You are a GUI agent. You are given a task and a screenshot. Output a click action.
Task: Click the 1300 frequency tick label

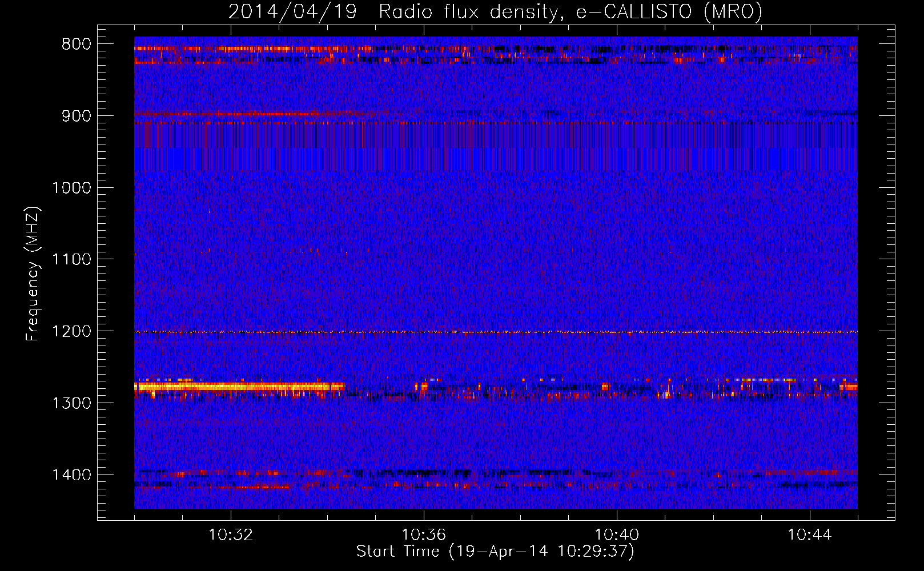pyautogui.click(x=72, y=403)
